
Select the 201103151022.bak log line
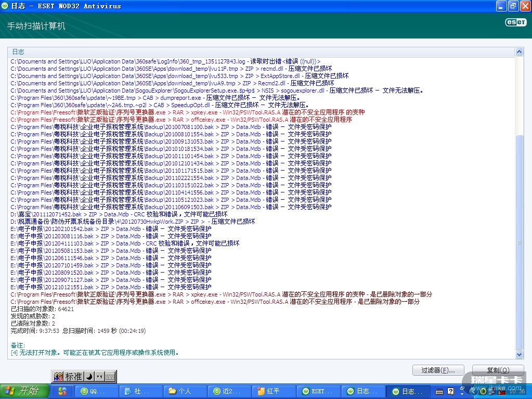pyautogui.click(x=171, y=185)
